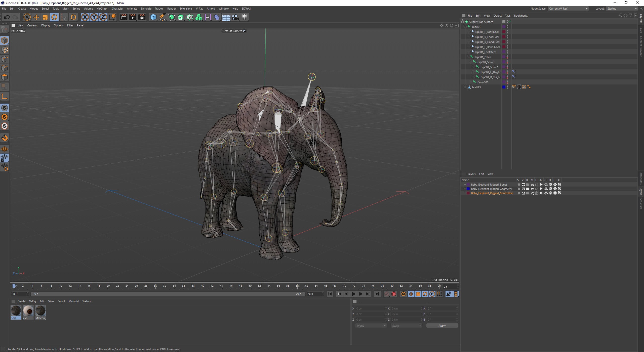Toggle visibility of Baby_Elephant_Rigged_Bones layer
The width and height of the screenshot is (644, 352).
click(523, 185)
